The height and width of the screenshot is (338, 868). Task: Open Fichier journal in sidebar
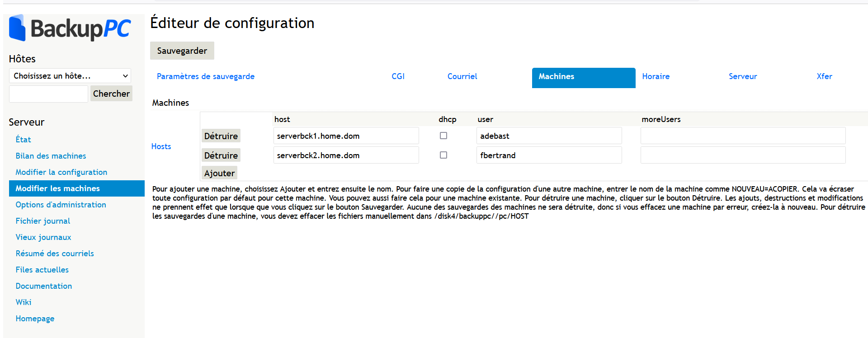pos(43,221)
